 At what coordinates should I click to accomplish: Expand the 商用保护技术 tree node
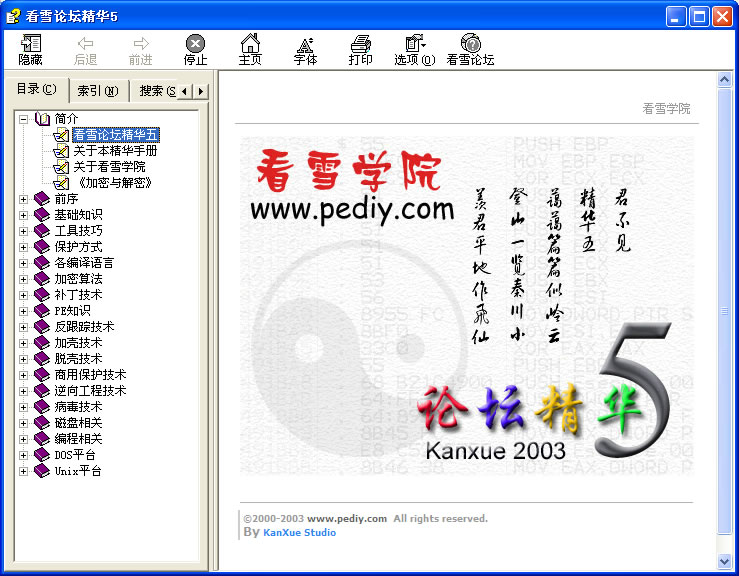point(23,376)
